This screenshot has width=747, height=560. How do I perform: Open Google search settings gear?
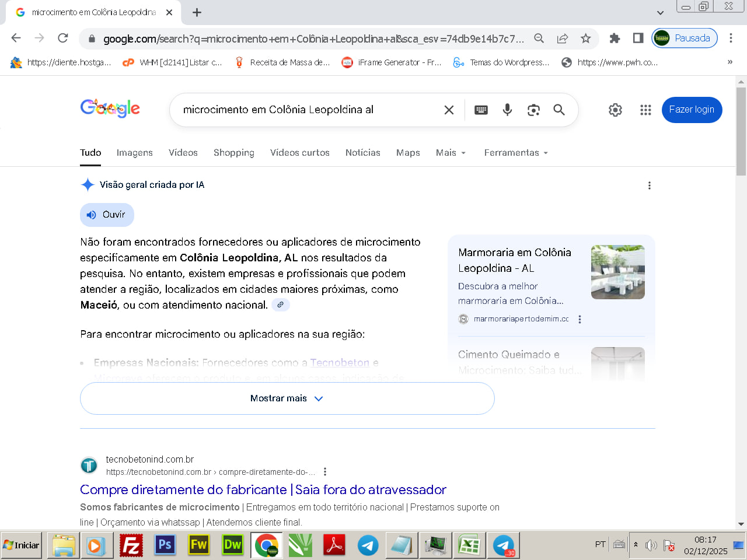point(615,110)
